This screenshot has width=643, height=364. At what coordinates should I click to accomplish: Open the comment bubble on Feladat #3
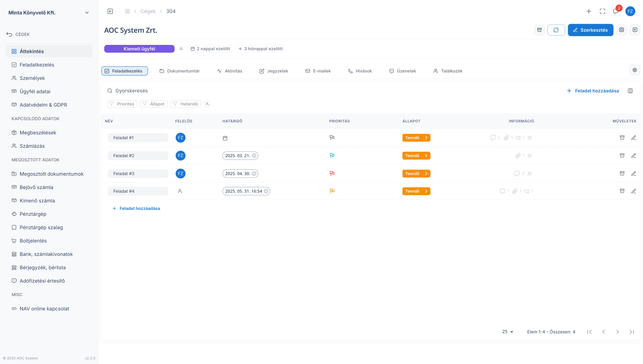pyautogui.click(x=517, y=173)
